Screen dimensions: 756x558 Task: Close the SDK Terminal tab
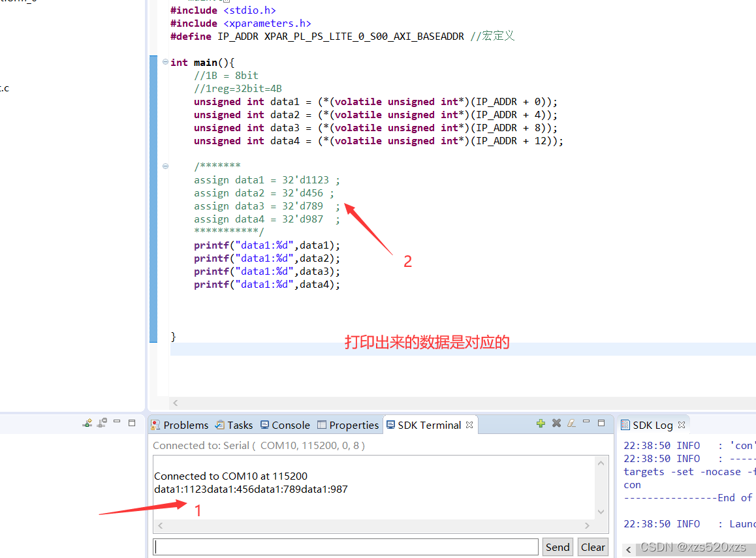click(469, 424)
